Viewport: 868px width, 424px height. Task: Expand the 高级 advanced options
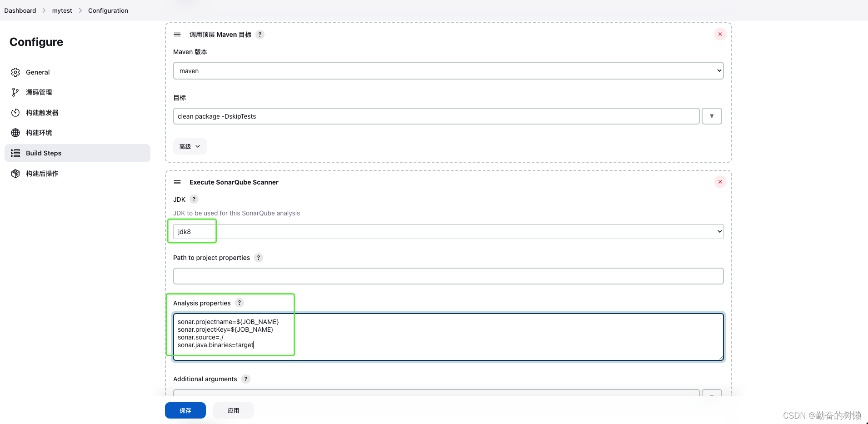(190, 146)
